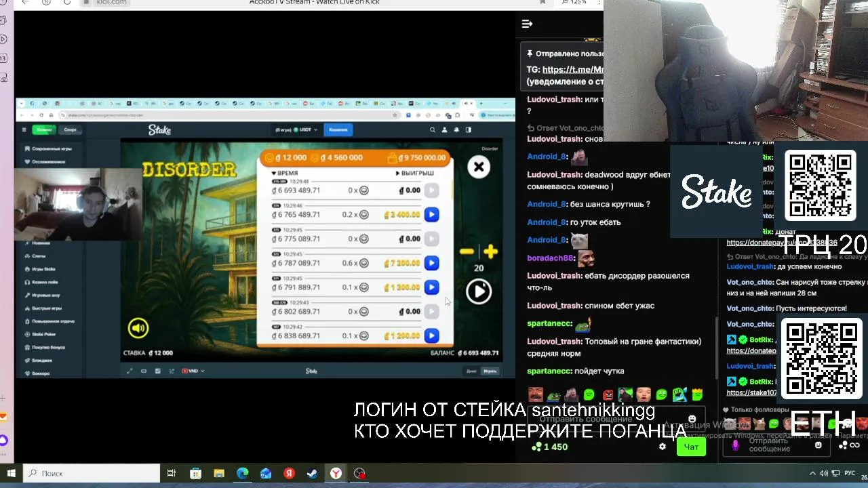The image size is (868, 488).
Task: Open red Yandex search taskbar icon
Action: click(x=290, y=473)
